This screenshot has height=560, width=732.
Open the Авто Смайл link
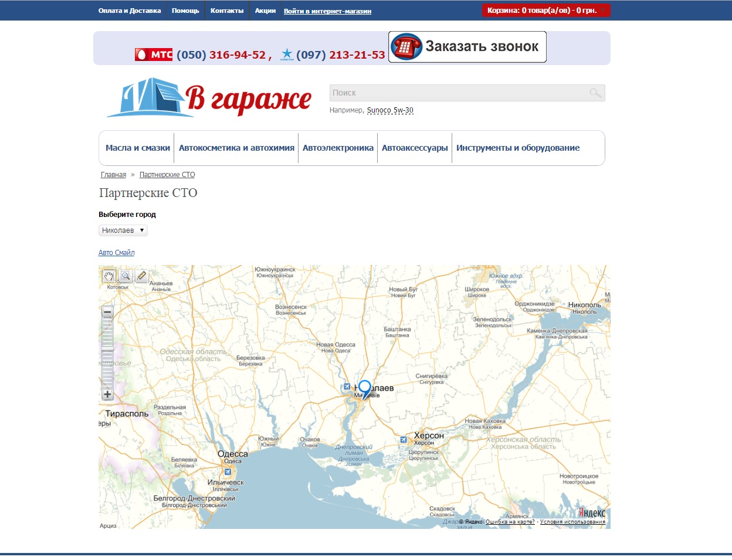pyautogui.click(x=116, y=253)
